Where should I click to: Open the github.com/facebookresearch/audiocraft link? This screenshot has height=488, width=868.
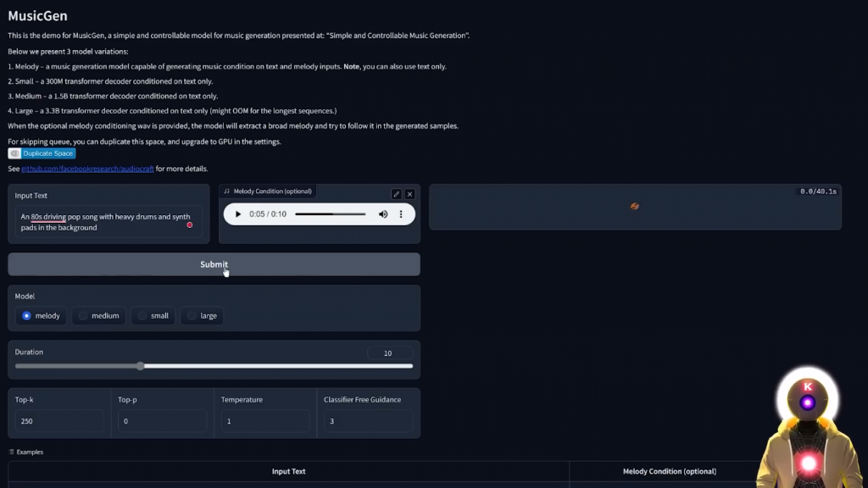[x=87, y=169]
